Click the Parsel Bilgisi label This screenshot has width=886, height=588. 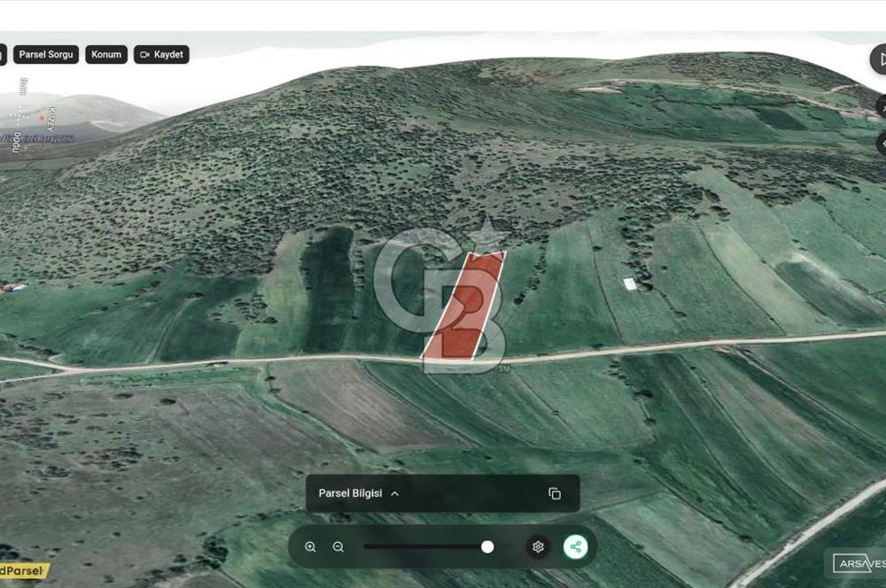click(350, 493)
